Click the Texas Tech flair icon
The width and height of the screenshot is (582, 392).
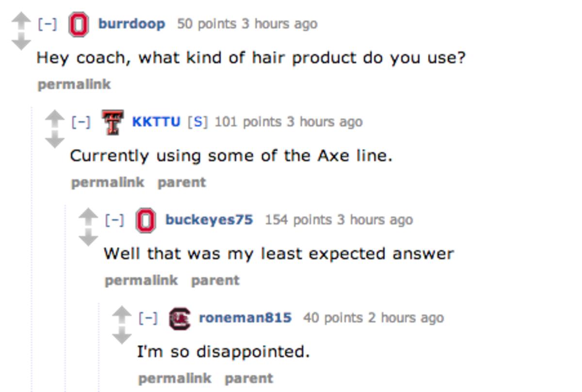112,122
